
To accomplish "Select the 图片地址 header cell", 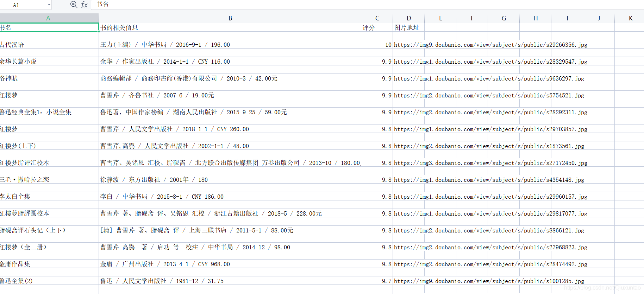I will pos(409,27).
